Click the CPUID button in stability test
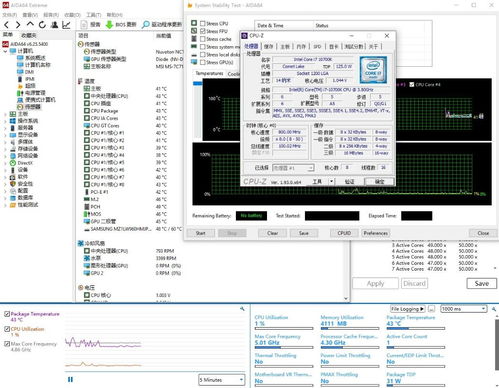499x388 pixels. (x=344, y=233)
